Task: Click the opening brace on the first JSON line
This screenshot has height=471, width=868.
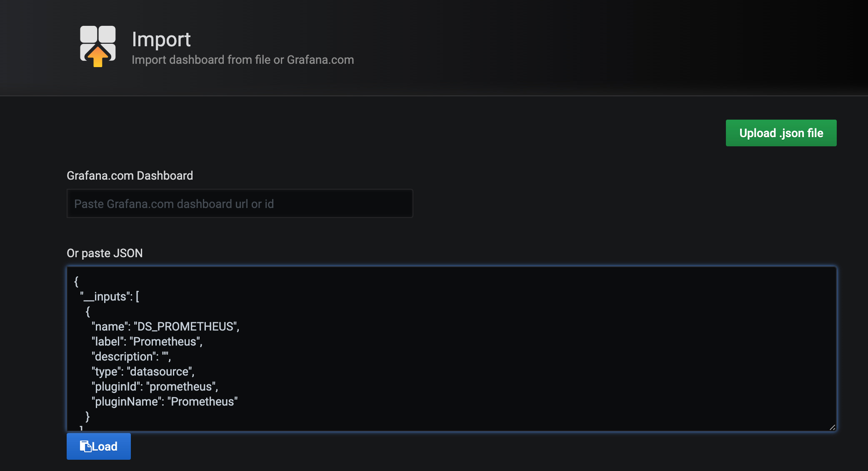Action: click(x=76, y=281)
